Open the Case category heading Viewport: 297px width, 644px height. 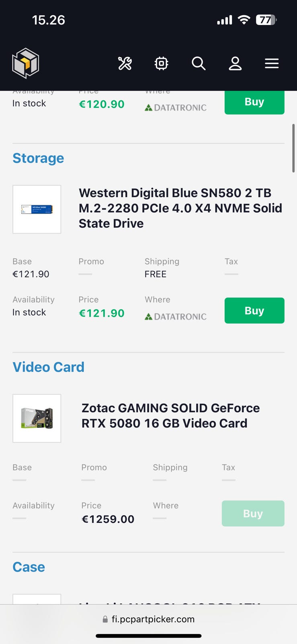pyautogui.click(x=29, y=567)
